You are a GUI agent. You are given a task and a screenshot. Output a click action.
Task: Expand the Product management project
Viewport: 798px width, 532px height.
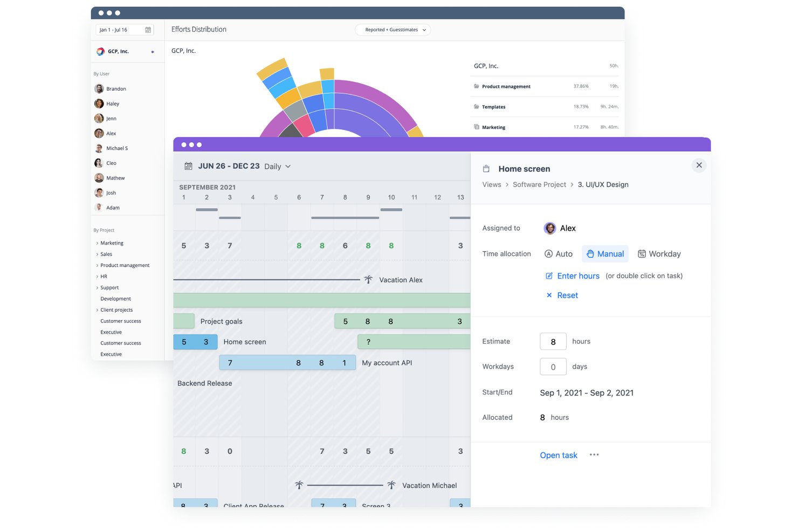coord(97,266)
